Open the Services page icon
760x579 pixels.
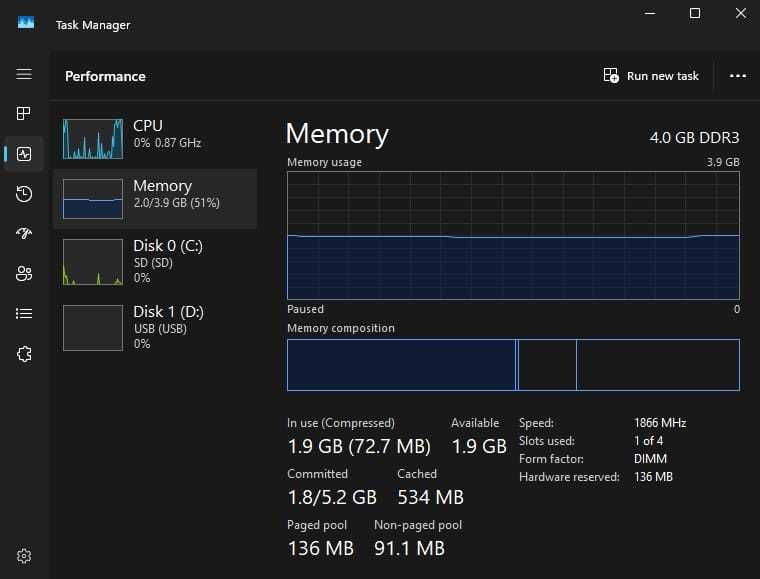pos(24,354)
